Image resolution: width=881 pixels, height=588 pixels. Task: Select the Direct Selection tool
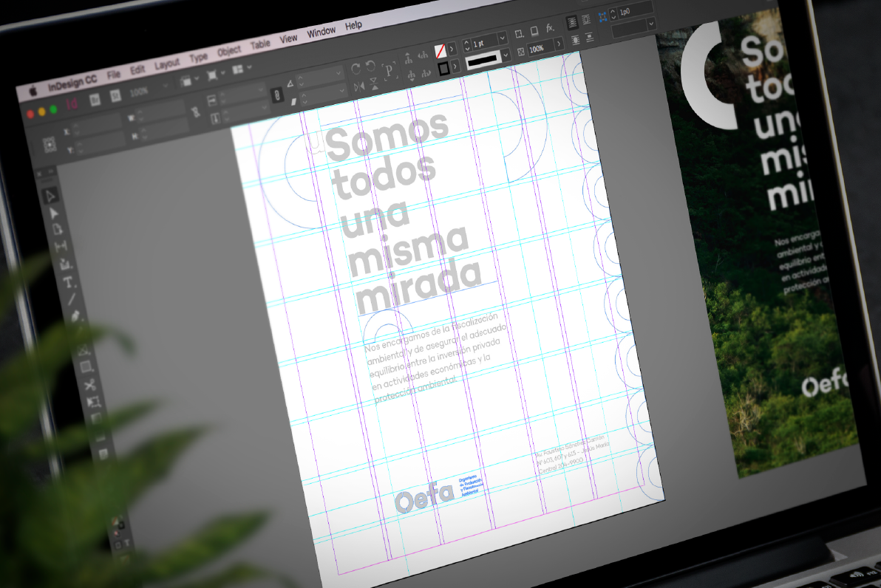(x=54, y=213)
